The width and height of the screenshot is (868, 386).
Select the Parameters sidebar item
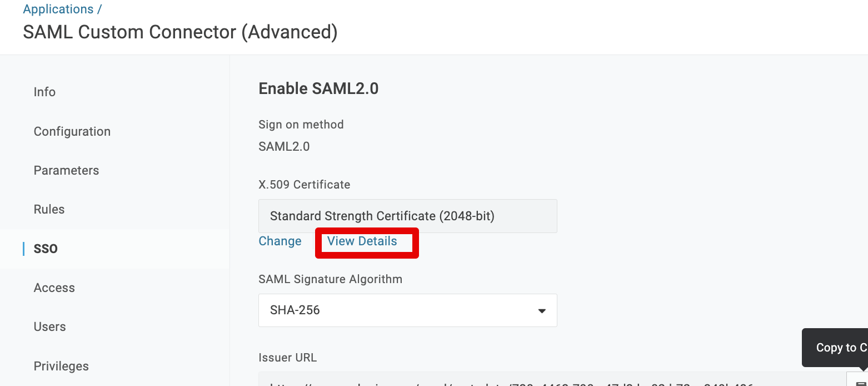tap(66, 171)
